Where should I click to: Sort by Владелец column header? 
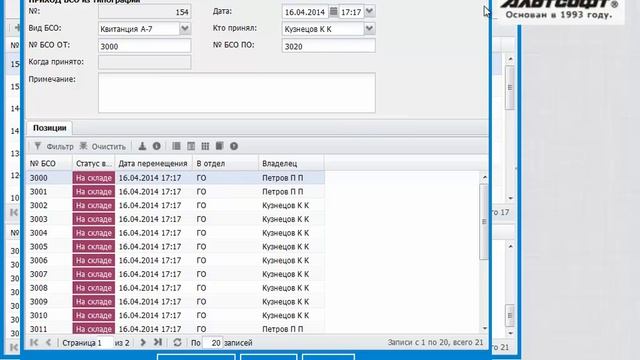[x=291, y=164]
